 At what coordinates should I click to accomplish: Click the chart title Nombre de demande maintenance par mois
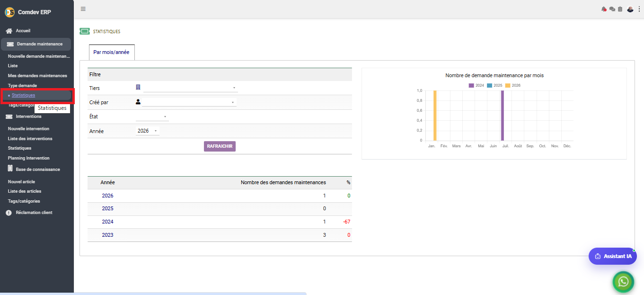(x=494, y=75)
